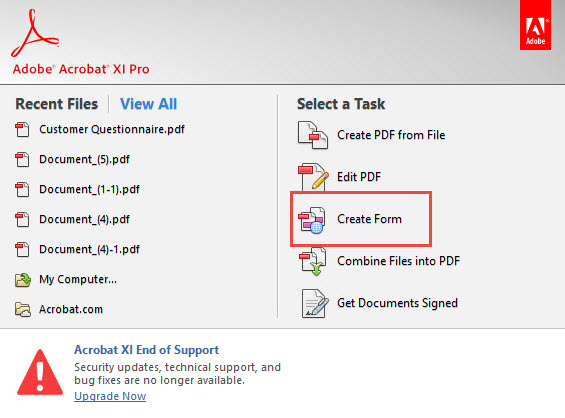The height and width of the screenshot is (418, 565).
Task: Click the My Computer folder icon
Action: (x=23, y=280)
